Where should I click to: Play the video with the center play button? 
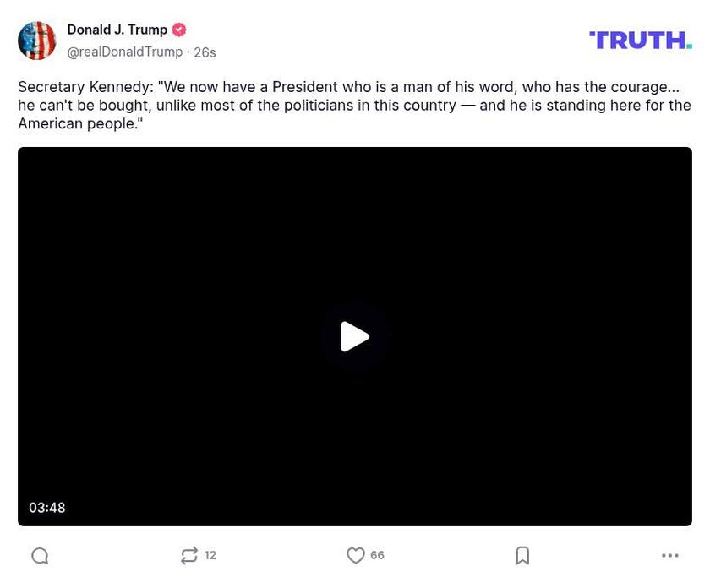click(355, 335)
